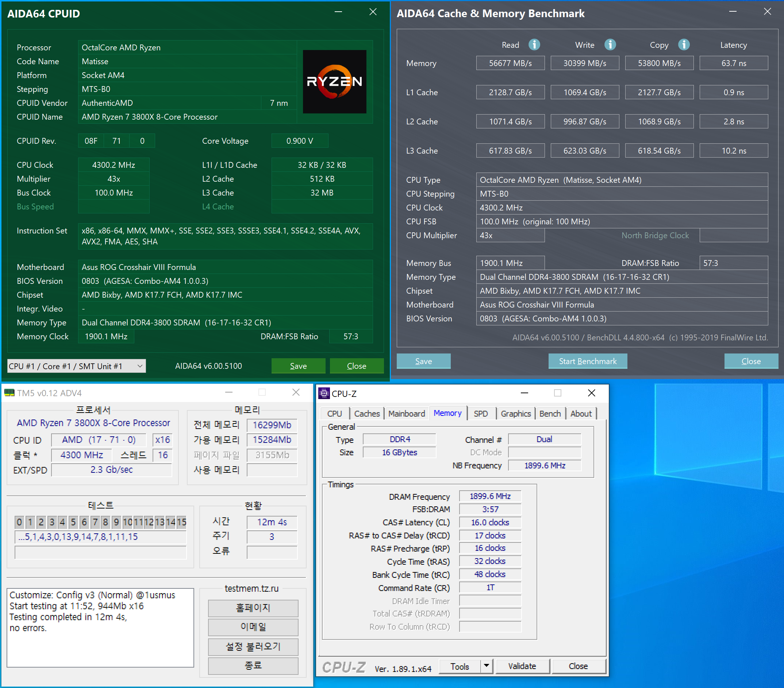This screenshot has height=688, width=784.
Task: Open the About tab in CPU-Z
Action: click(581, 414)
